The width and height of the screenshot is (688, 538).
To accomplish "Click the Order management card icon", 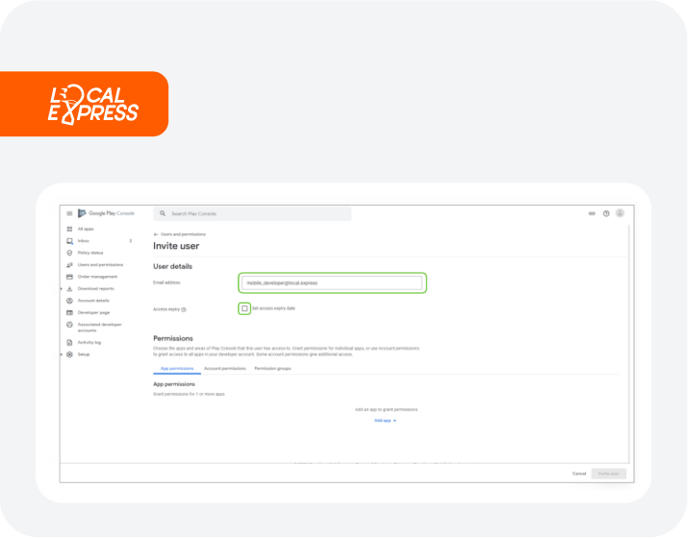I will [x=69, y=277].
